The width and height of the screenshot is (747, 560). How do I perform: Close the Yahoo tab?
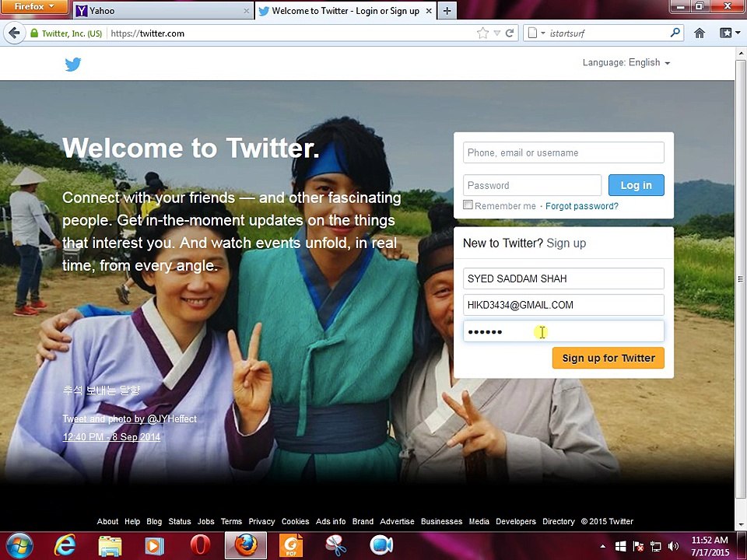(247, 11)
